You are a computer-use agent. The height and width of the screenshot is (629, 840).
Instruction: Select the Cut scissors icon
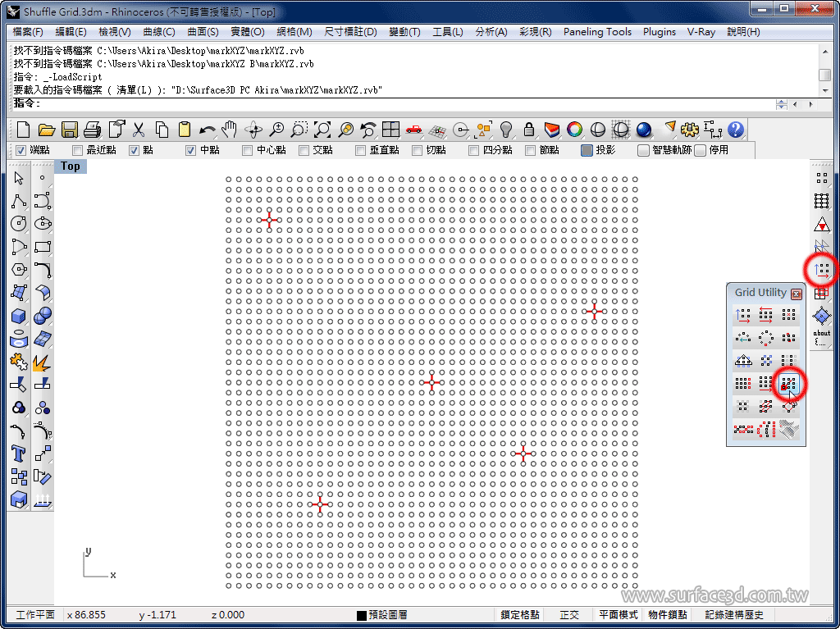click(139, 130)
